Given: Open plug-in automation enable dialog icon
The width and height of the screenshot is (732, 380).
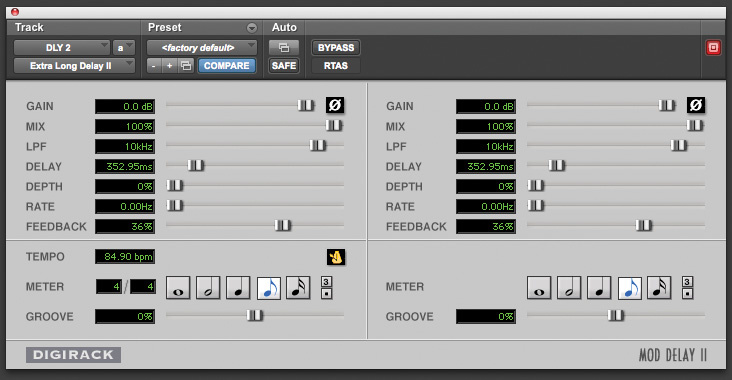Looking at the screenshot, I should pos(284,48).
